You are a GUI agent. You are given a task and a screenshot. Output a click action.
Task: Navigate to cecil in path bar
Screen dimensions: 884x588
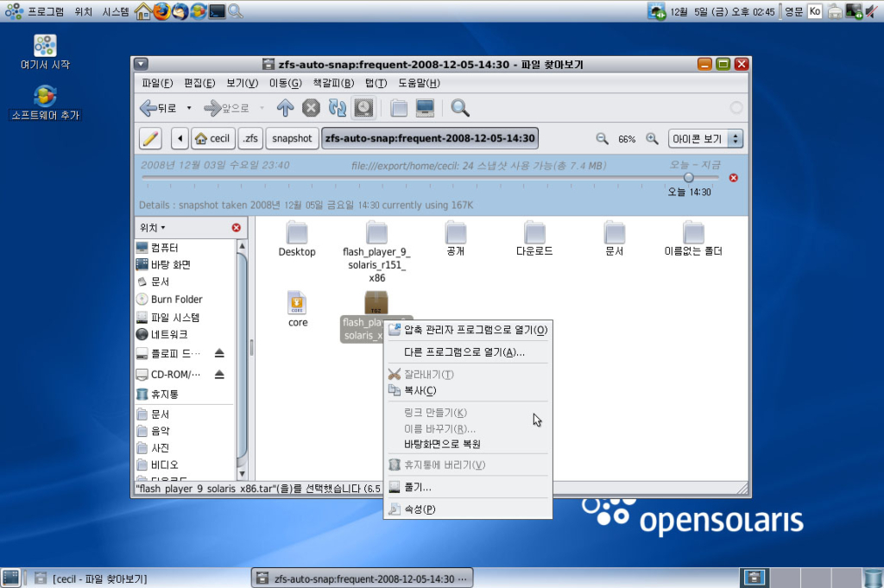[212, 138]
